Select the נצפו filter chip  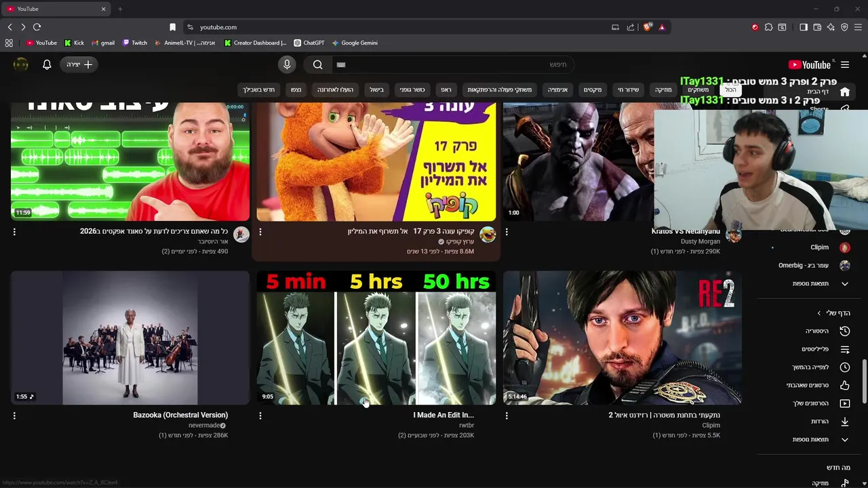coord(296,89)
